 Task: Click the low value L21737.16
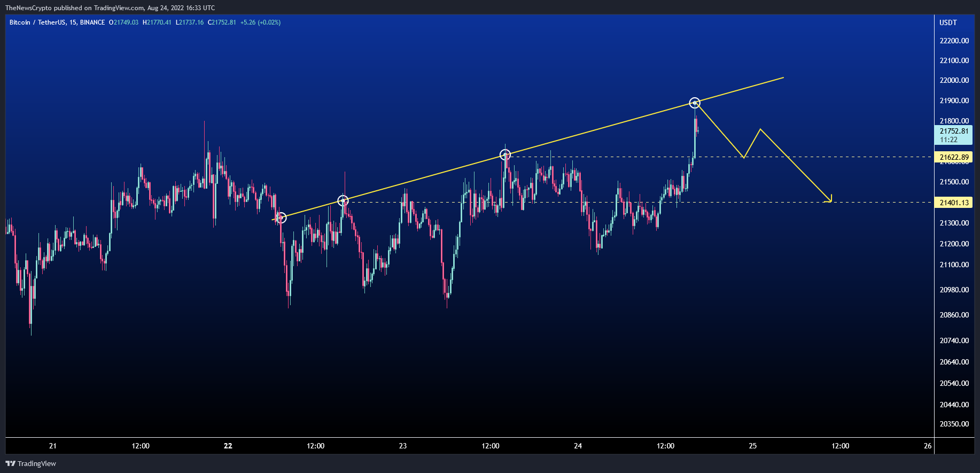pyautogui.click(x=190, y=22)
